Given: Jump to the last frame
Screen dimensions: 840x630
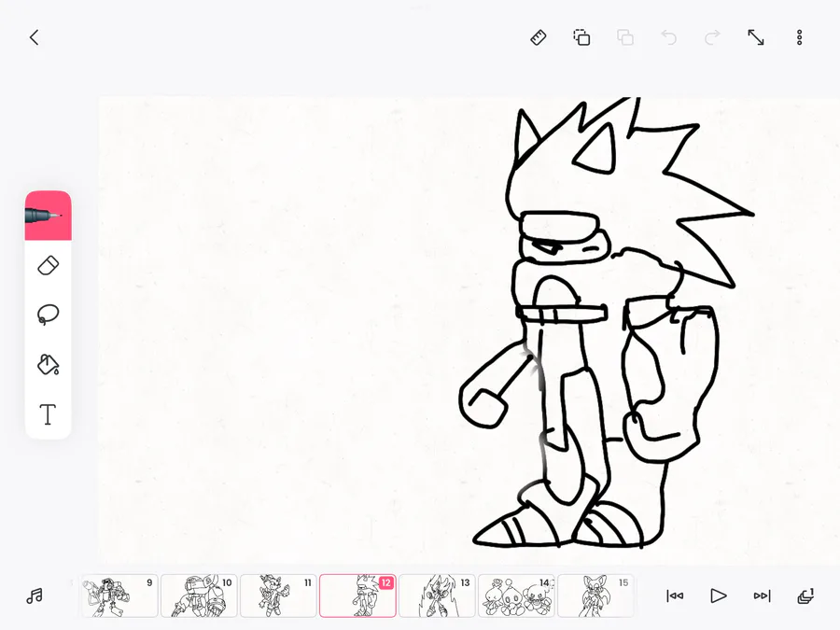Looking at the screenshot, I should point(762,595).
